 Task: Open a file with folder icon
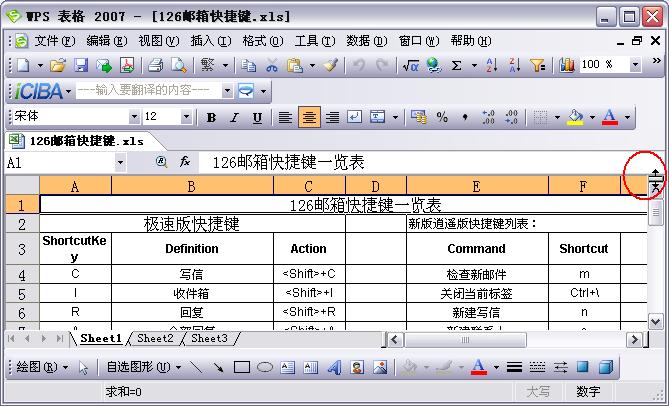[58, 65]
